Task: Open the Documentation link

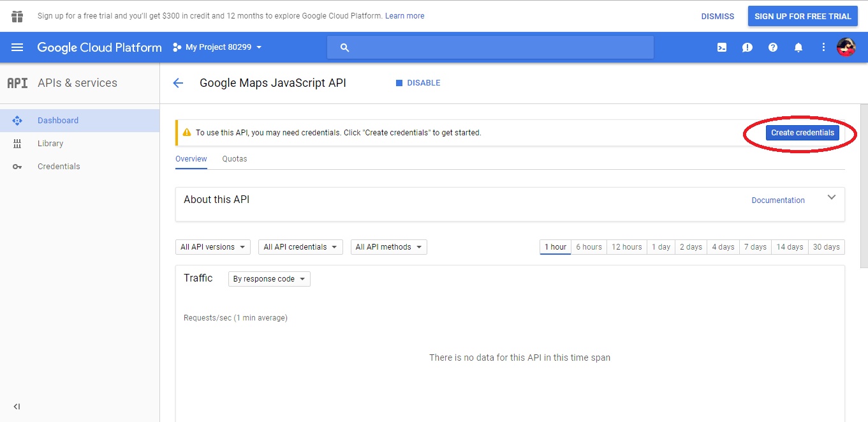Action: [x=778, y=200]
